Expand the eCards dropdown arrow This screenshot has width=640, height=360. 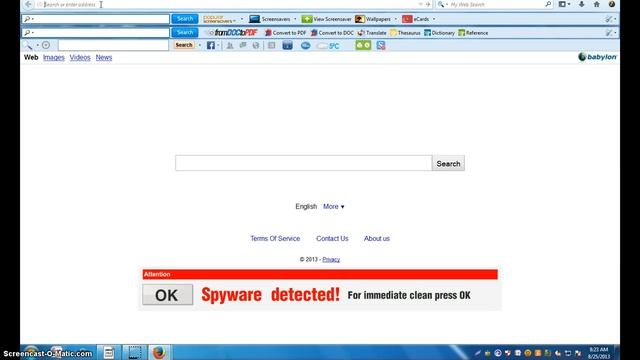[434, 19]
